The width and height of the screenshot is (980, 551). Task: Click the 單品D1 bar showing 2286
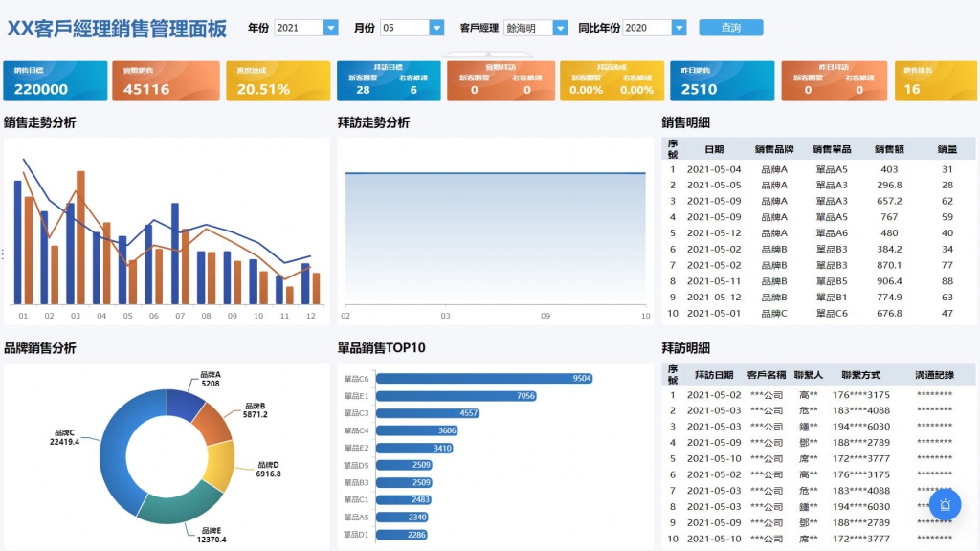click(401, 535)
